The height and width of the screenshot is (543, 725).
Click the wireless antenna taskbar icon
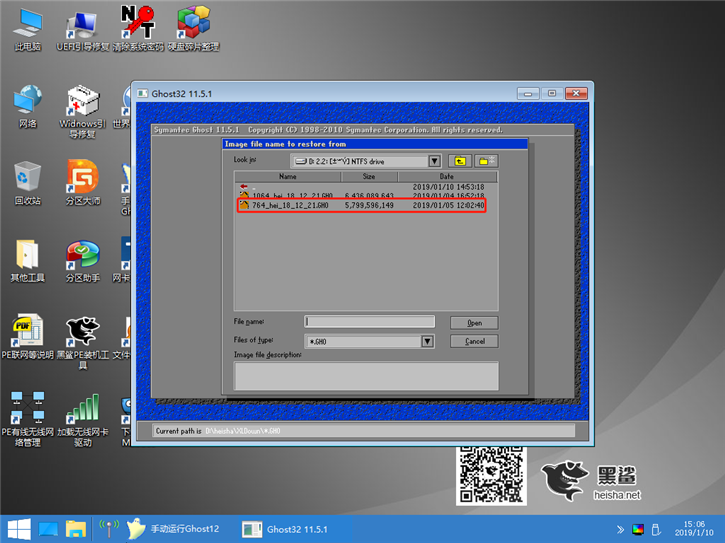[109, 529]
